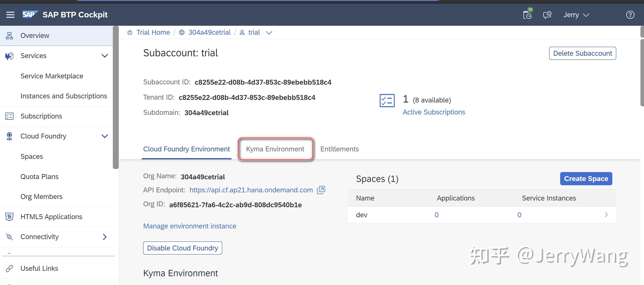
Task: Click the notifications icon with 39 badge
Action: pos(527,15)
